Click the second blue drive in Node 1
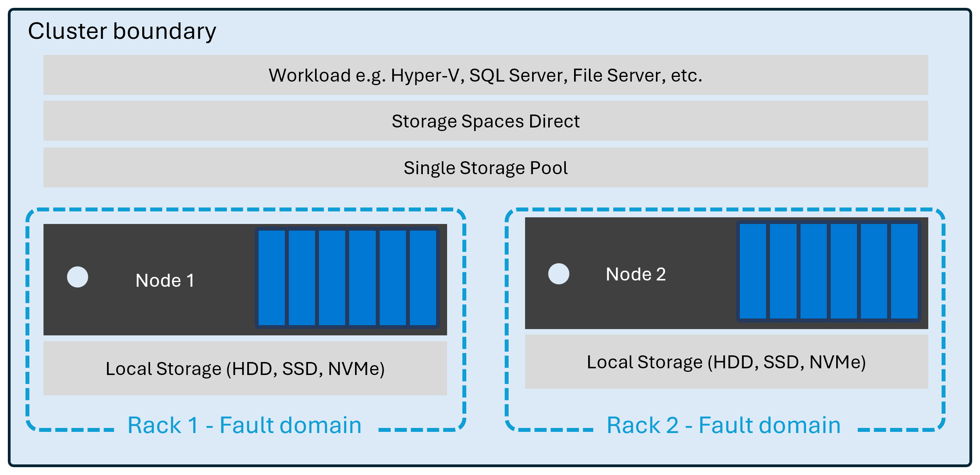 click(x=302, y=278)
